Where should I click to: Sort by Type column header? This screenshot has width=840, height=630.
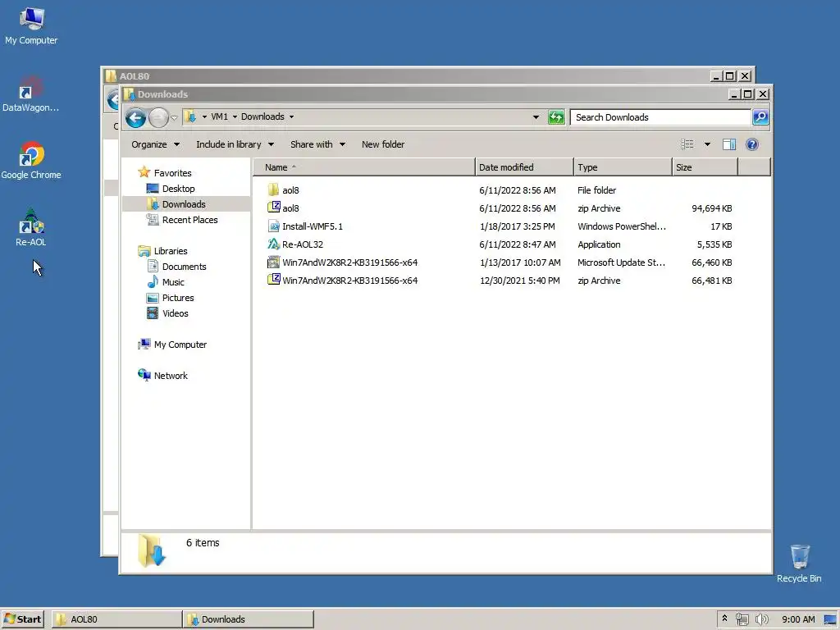point(623,167)
